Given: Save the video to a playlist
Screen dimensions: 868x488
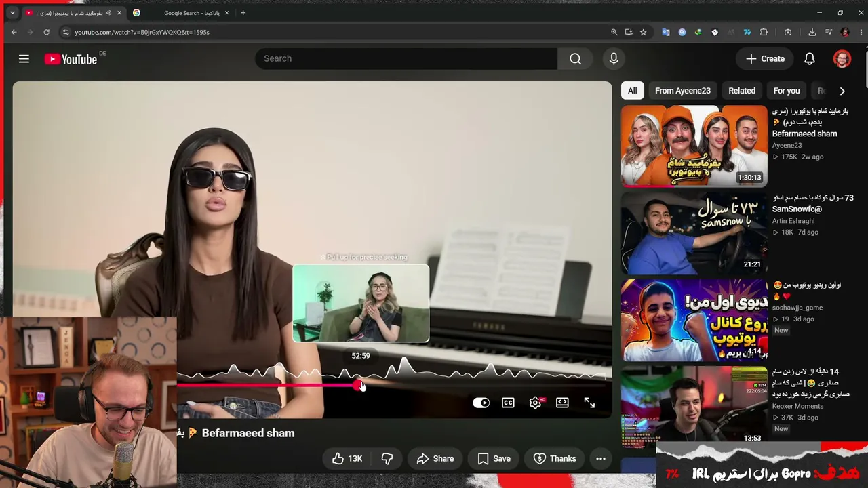Looking at the screenshot, I should 494,459.
